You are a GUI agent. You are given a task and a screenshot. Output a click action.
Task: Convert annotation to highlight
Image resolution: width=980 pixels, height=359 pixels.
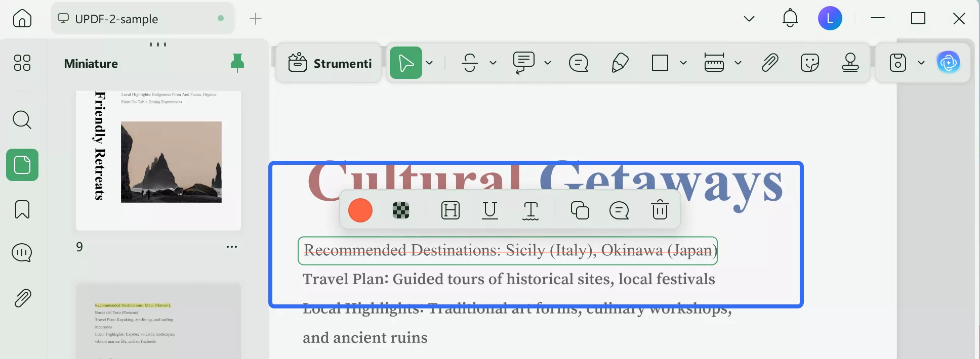(451, 210)
